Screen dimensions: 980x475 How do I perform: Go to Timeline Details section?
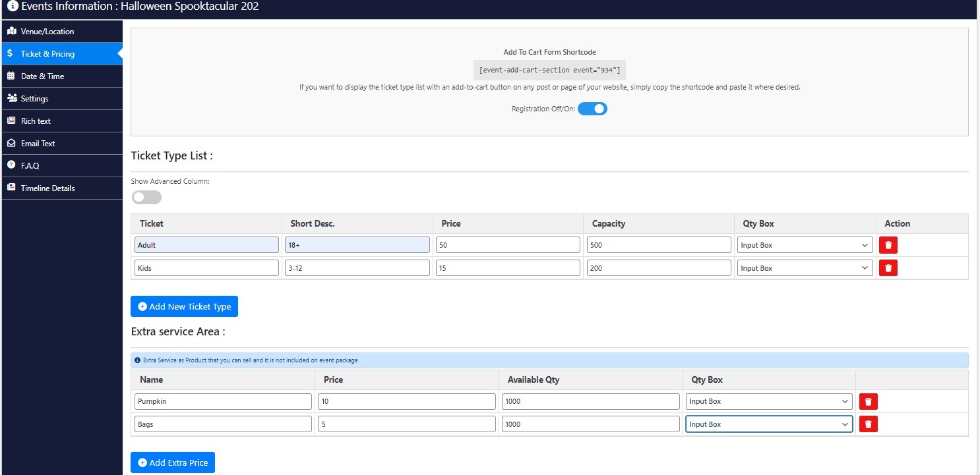(47, 188)
